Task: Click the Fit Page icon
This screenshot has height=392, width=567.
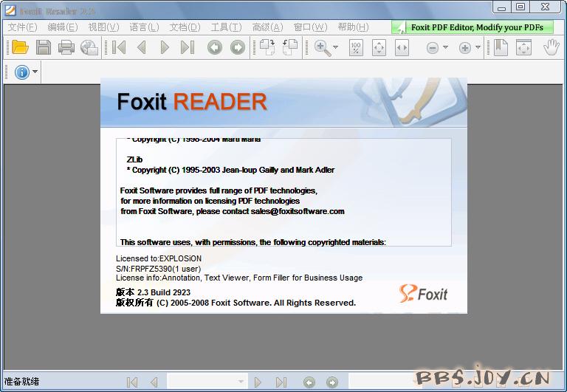Action: pyautogui.click(x=379, y=47)
